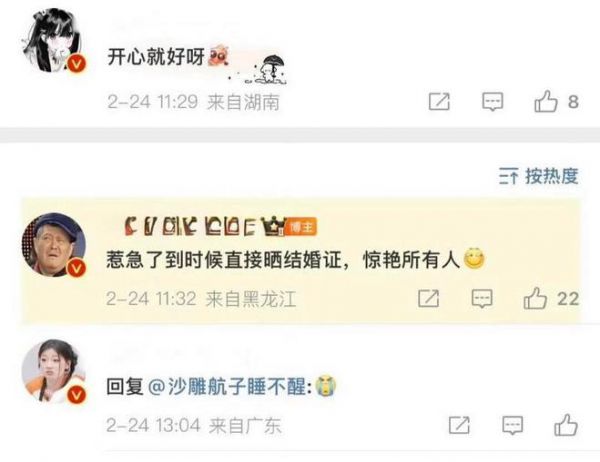Open the old man in cap avatar
This screenshot has width=600, height=462.
[x=54, y=244]
